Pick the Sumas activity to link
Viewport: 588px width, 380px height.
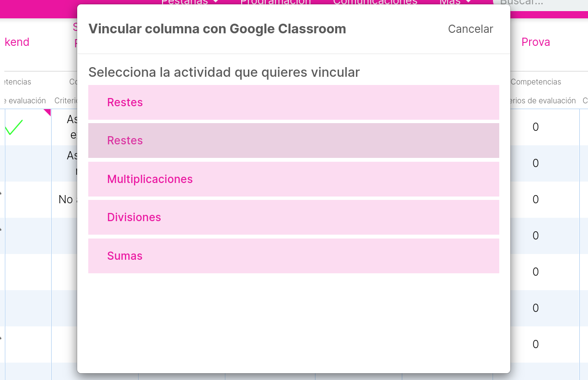(x=293, y=256)
